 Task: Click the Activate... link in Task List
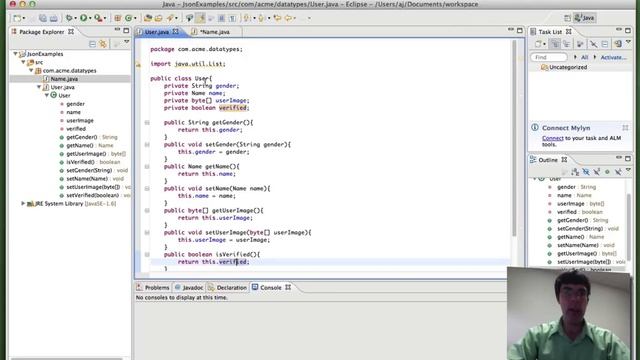[613, 58]
